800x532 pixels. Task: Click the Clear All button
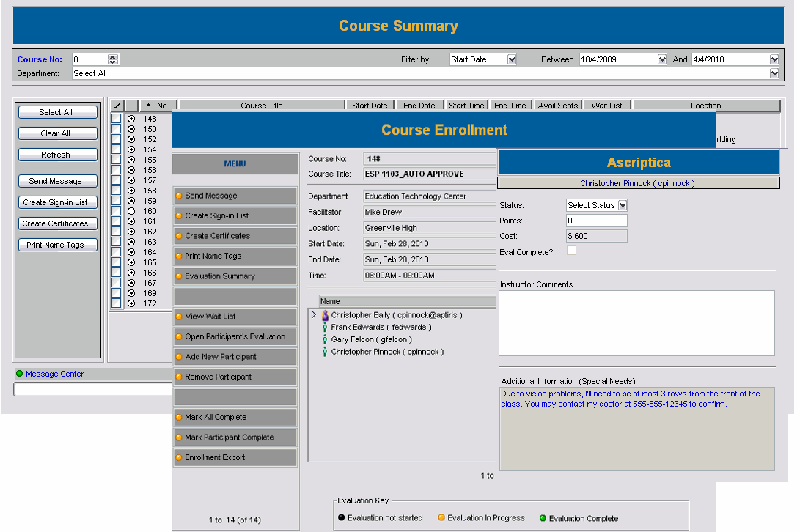tap(58, 133)
